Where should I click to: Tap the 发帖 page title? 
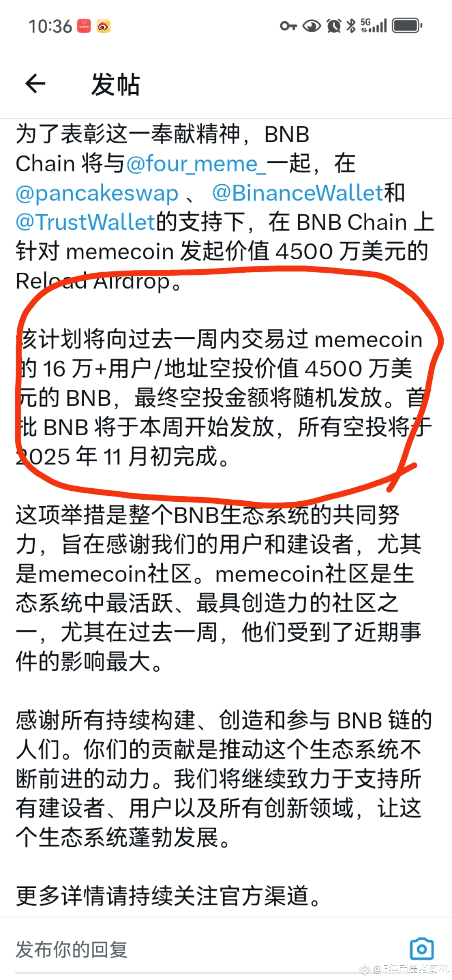(116, 84)
